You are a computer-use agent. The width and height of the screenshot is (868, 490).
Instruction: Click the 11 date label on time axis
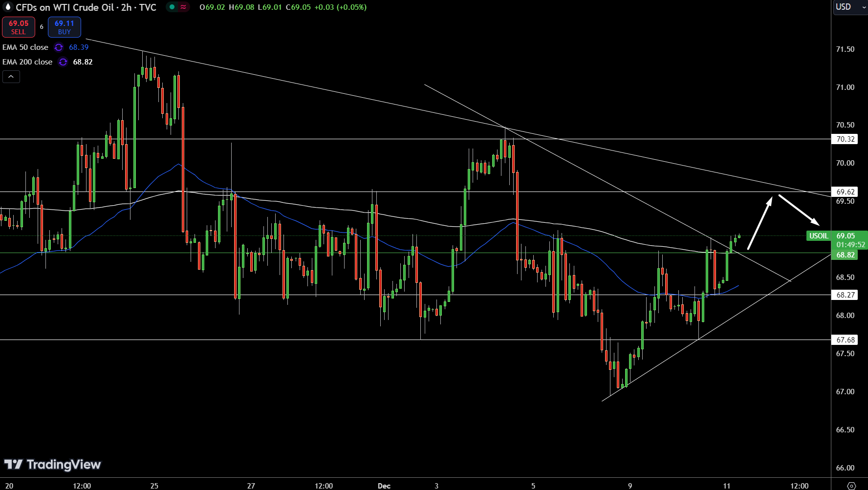coord(727,486)
